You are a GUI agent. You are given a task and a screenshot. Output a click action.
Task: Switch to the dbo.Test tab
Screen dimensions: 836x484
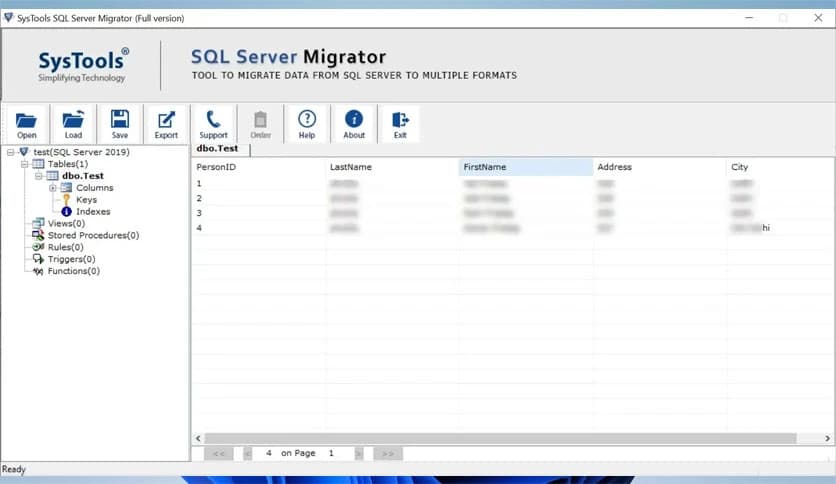(x=220, y=149)
